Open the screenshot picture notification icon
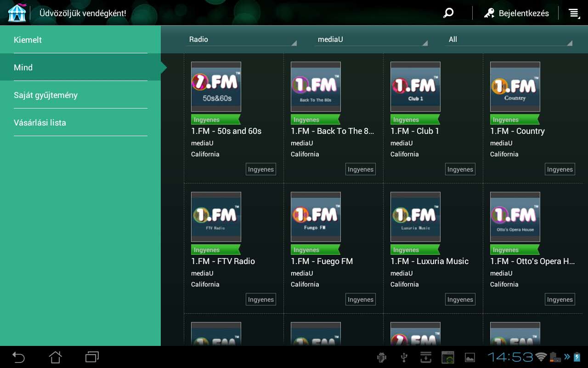Screen dimensions: 588x368 [469, 357]
